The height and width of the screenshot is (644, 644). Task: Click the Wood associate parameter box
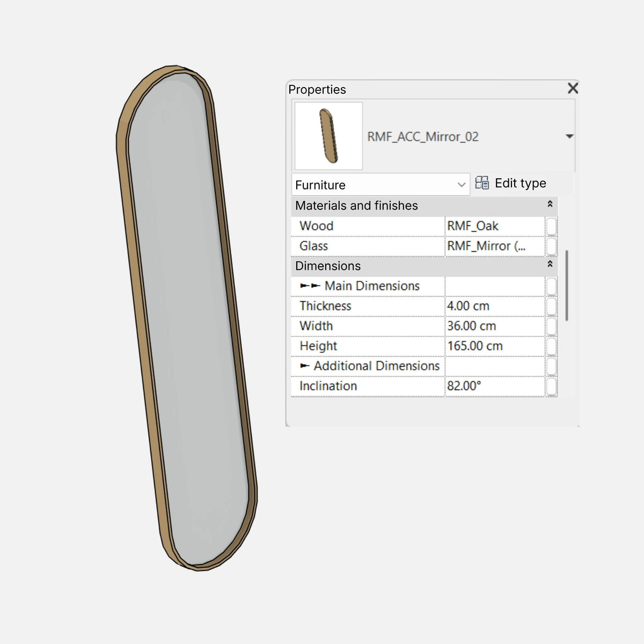pyautogui.click(x=552, y=226)
